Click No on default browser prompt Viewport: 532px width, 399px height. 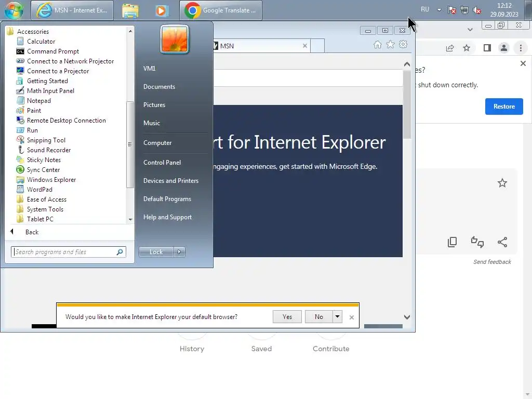318,317
